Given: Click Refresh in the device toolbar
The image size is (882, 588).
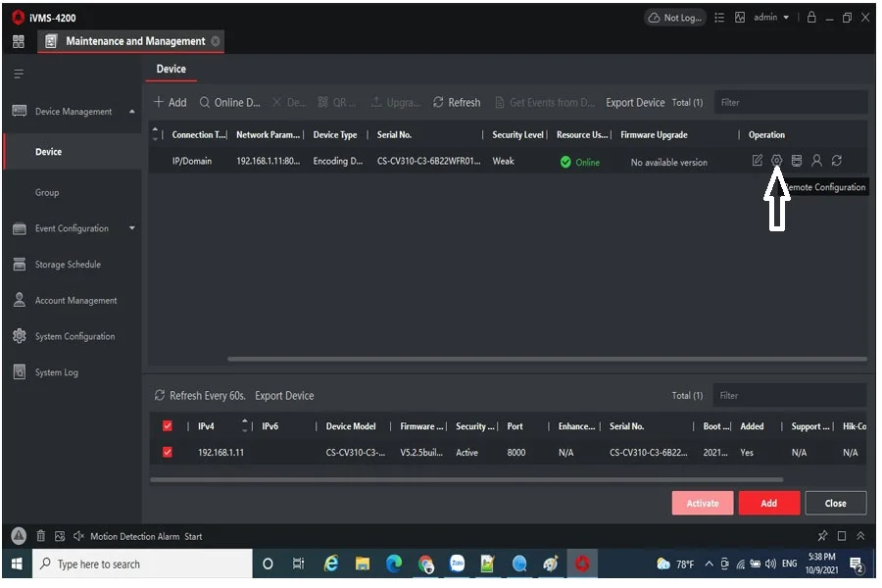Looking at the screenshot, I should pyautogui.click(x=457, y=102).
